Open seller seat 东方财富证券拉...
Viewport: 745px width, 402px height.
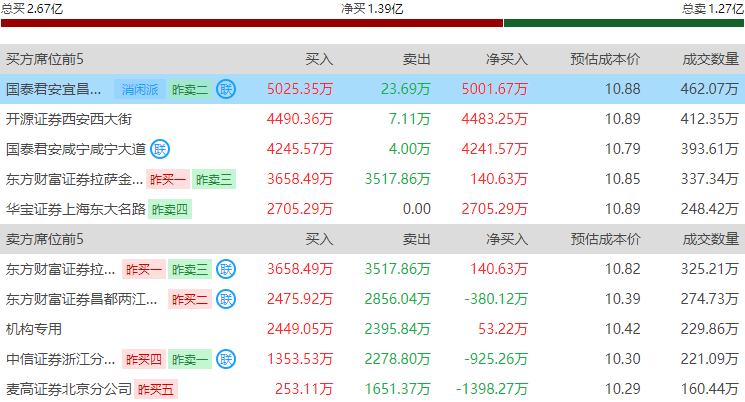pos(60,269)
